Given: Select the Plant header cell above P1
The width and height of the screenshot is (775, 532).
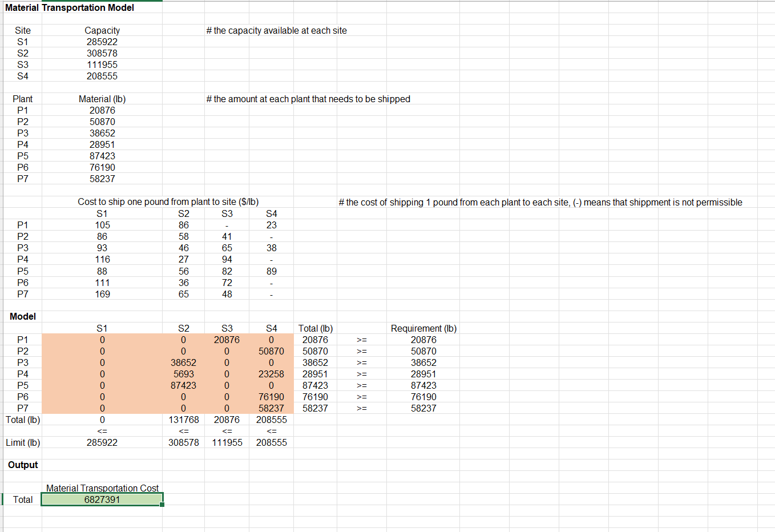Looking at the screenshot, I should coord(23,99).
